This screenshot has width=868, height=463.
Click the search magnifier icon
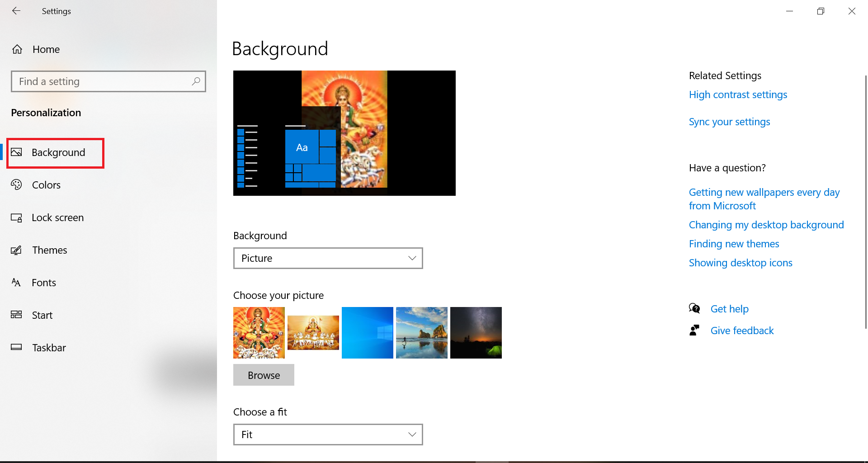[196, 81]
